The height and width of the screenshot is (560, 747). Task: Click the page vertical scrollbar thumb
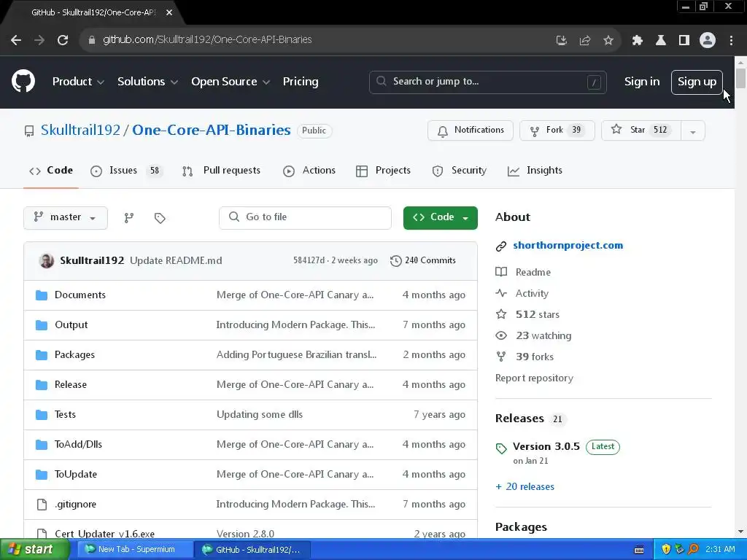(740, 79)
